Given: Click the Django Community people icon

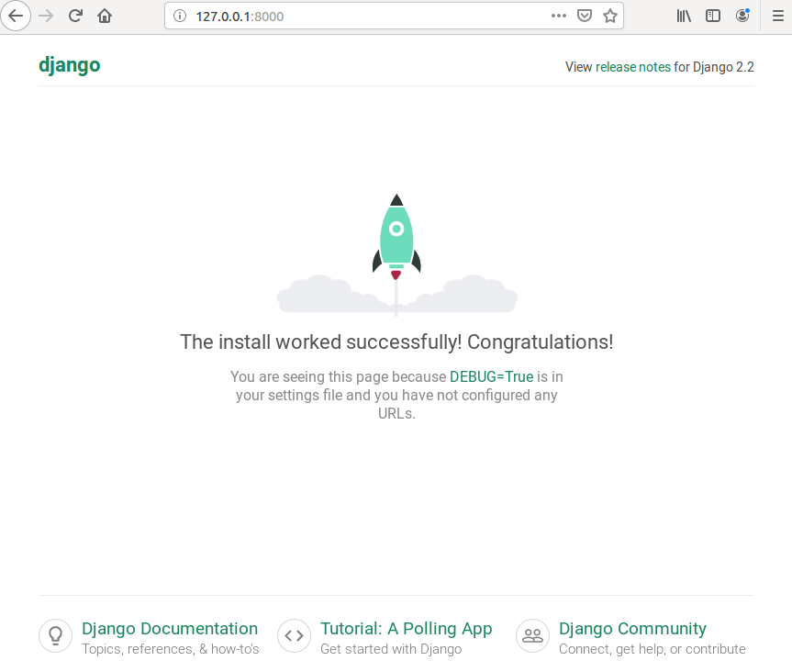Looking at the screenshot, I should pos(532,635).
